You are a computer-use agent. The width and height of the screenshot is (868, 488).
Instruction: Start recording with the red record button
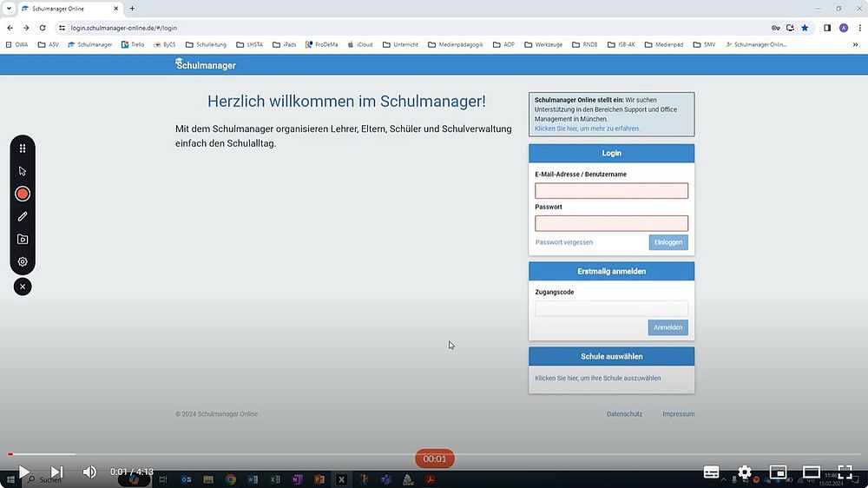(23, 194)
